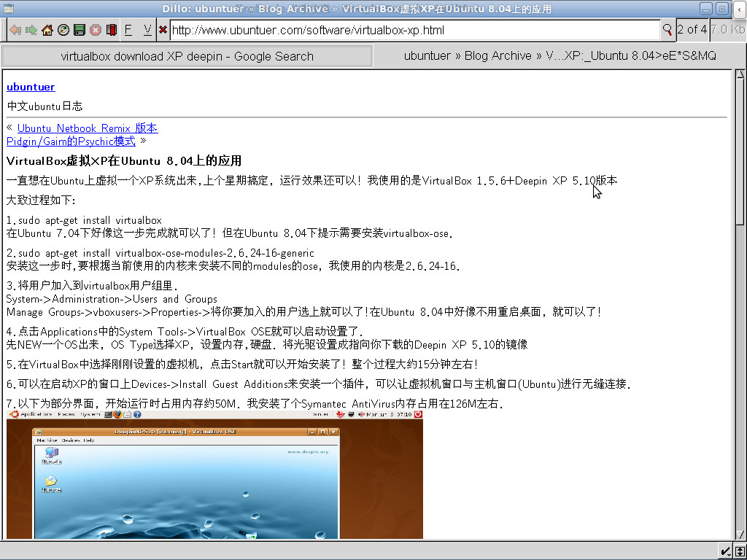Open the F (File) menu

[128, 30]
